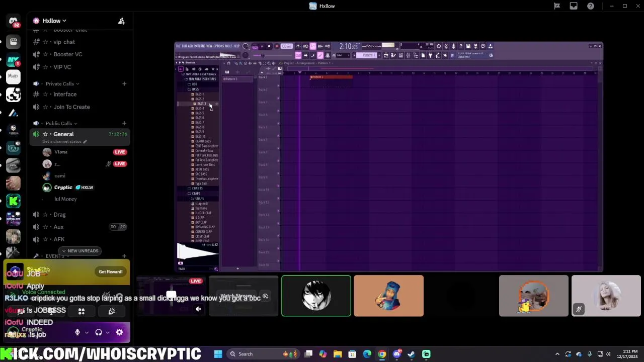This screenshot has width=644, height=362.
Task: Open the FL Studio PATTERNS menu
Action: 200,46
